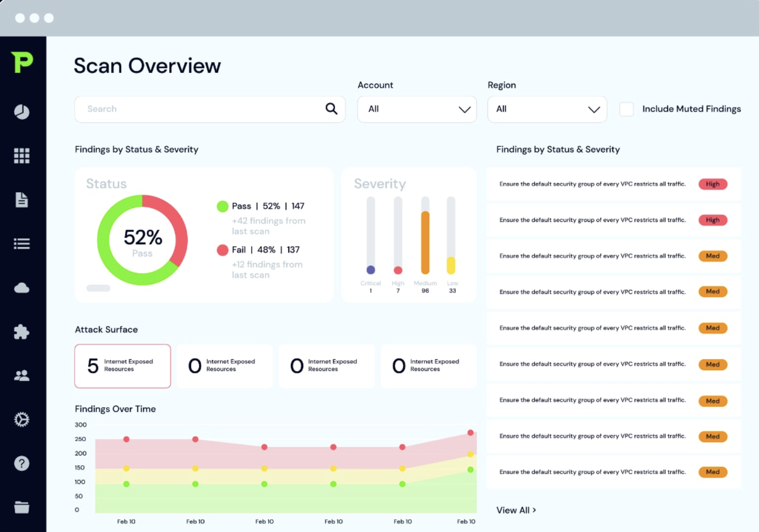Viewport: 759px width, 532px height.
Task: Click the green P logo in sidebar
Action: [x=22, y=62]
